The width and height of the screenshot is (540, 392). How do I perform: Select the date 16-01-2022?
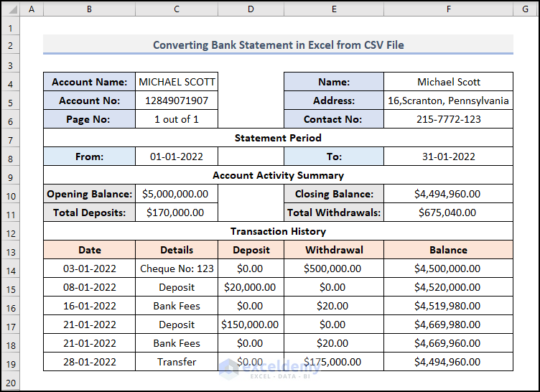tap(90, 306)
